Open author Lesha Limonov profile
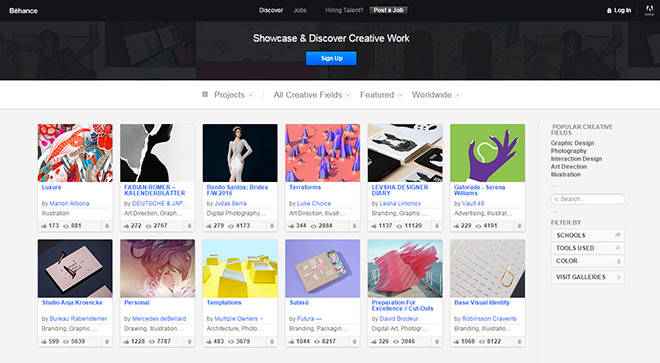This screenshot has height=363, width=660. [x=400, y=203]
